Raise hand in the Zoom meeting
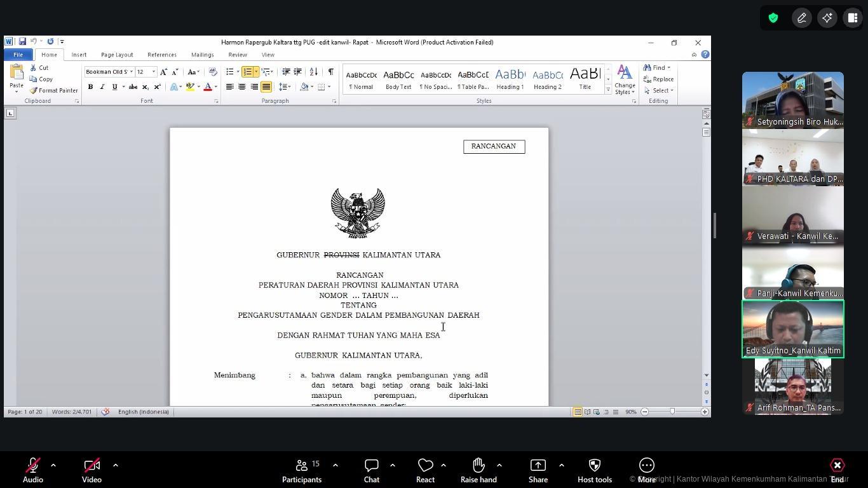 [x=478, y=470]
